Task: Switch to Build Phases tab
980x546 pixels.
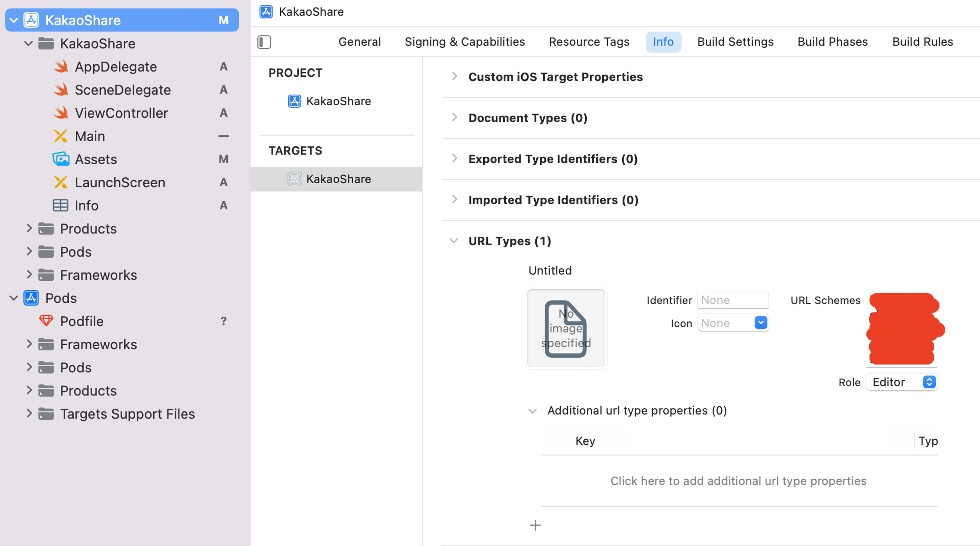Action: pyautogui.click(x=833, y=42)
